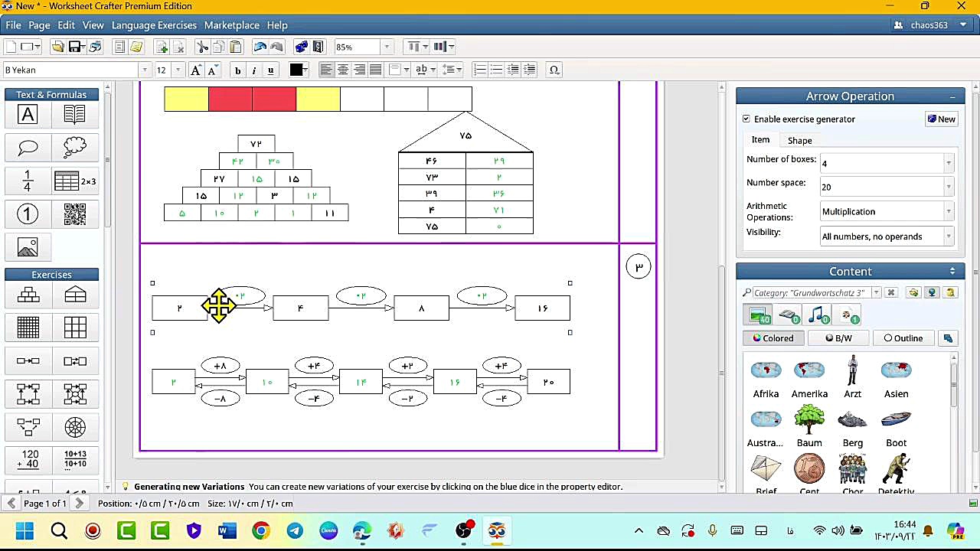Open the content Category dropdown
Viewport: 980px width, 551px height.
click(877, 292)
